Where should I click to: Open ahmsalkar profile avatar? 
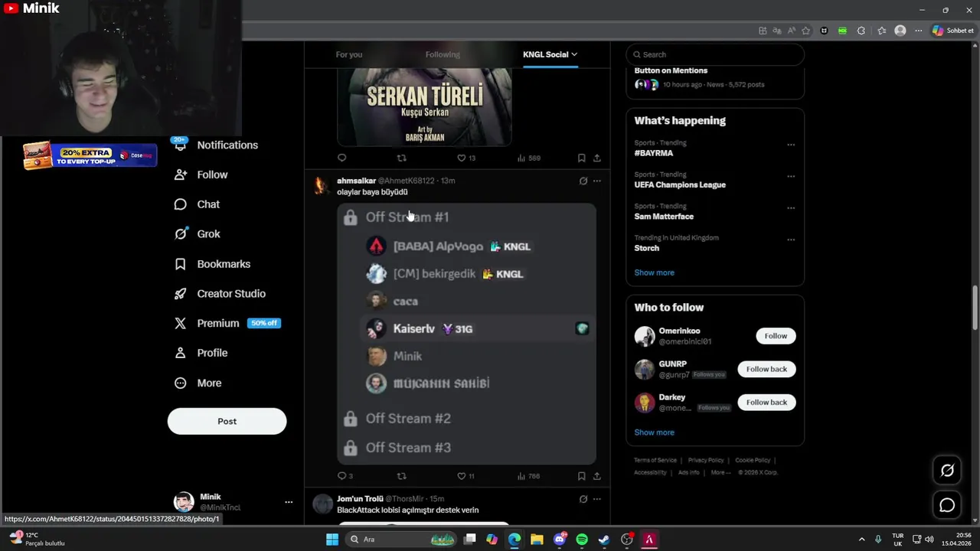(322, 186)
